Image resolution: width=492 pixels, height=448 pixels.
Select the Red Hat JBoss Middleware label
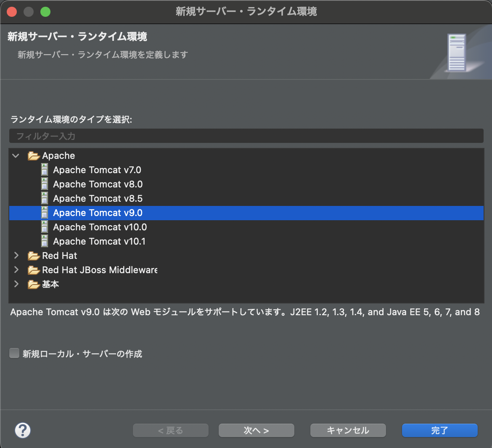click(100, 270)
